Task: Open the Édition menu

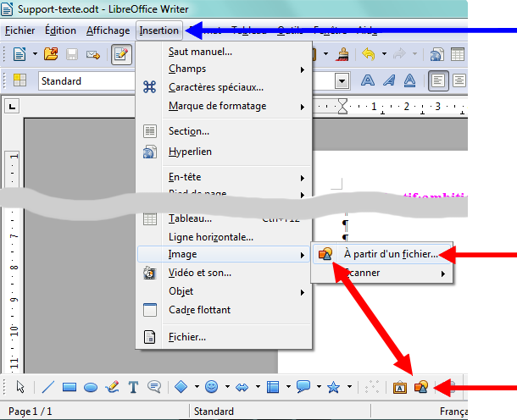Action: click(60, 30)
